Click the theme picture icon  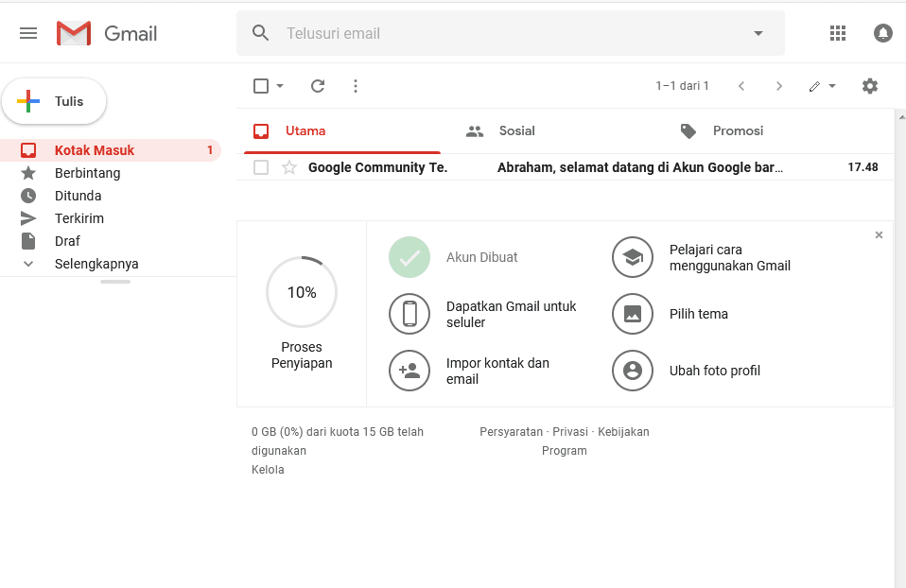click(x=633, y=314)
